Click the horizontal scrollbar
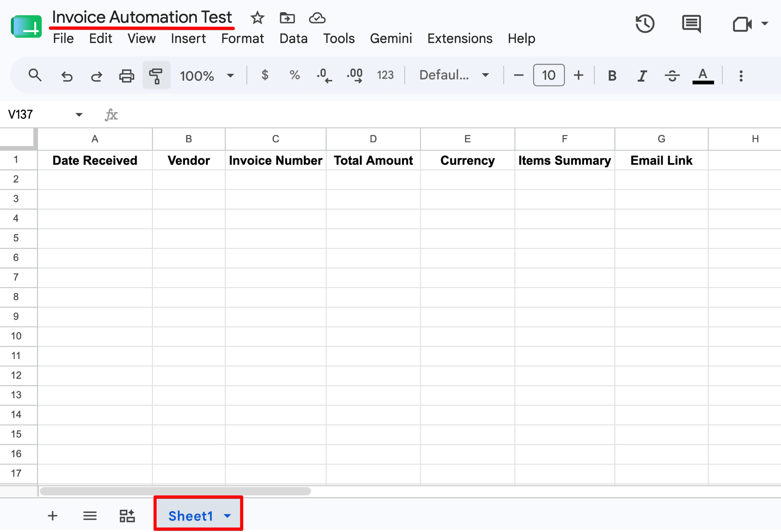The width and height of the screenshot is (781, 532). click(175, 491)
